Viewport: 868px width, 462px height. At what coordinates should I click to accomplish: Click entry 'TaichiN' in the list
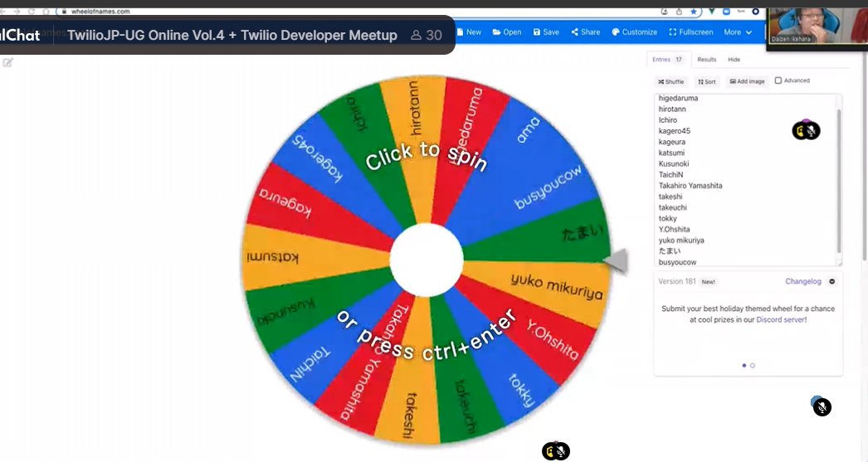click(x=671, y=175)
